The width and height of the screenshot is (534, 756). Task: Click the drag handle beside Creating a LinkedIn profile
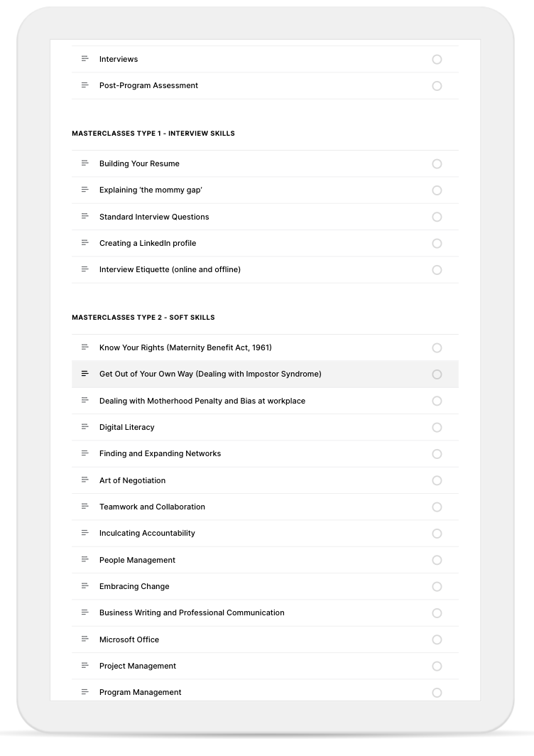coord(85,243)
